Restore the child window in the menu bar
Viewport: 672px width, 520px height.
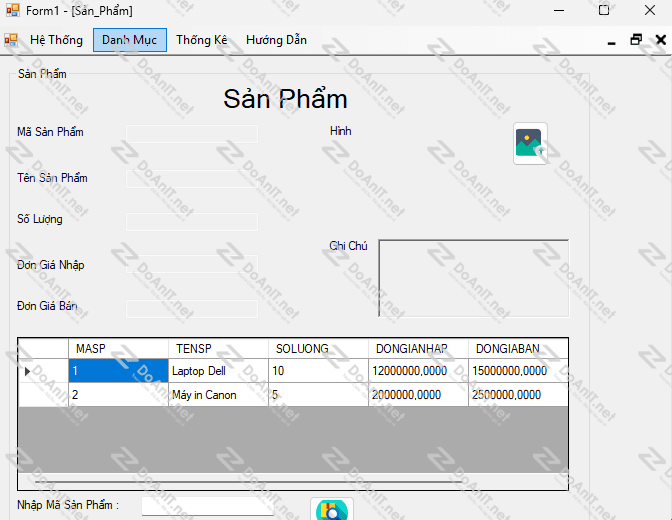click(x=636, y=40)
